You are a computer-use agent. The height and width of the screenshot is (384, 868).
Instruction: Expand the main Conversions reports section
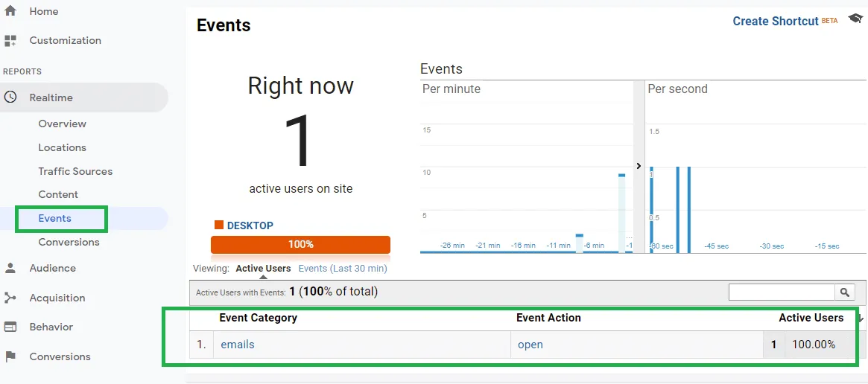(x=60, y=356)
